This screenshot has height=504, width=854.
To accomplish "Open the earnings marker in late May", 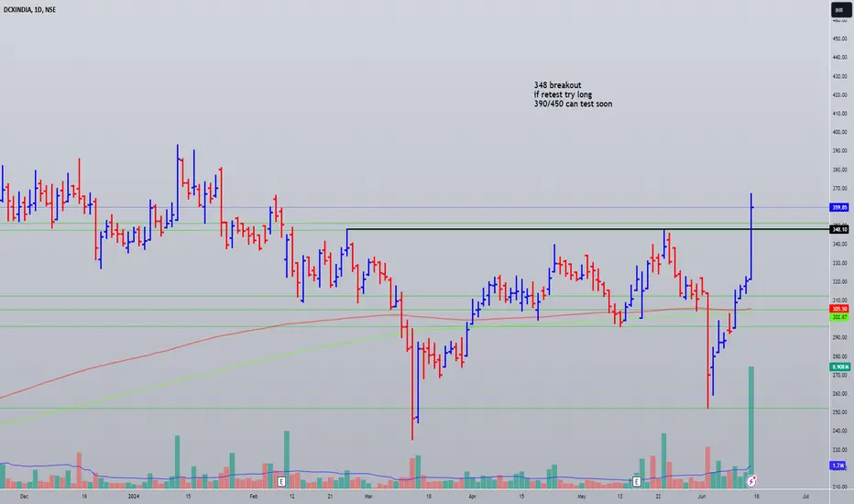I will [x=636, y=482].
